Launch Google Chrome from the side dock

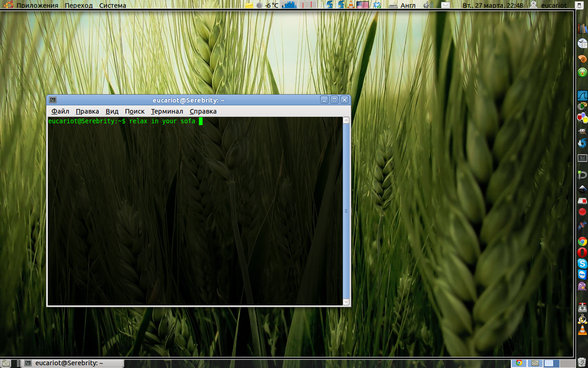[x=582, y=241]
